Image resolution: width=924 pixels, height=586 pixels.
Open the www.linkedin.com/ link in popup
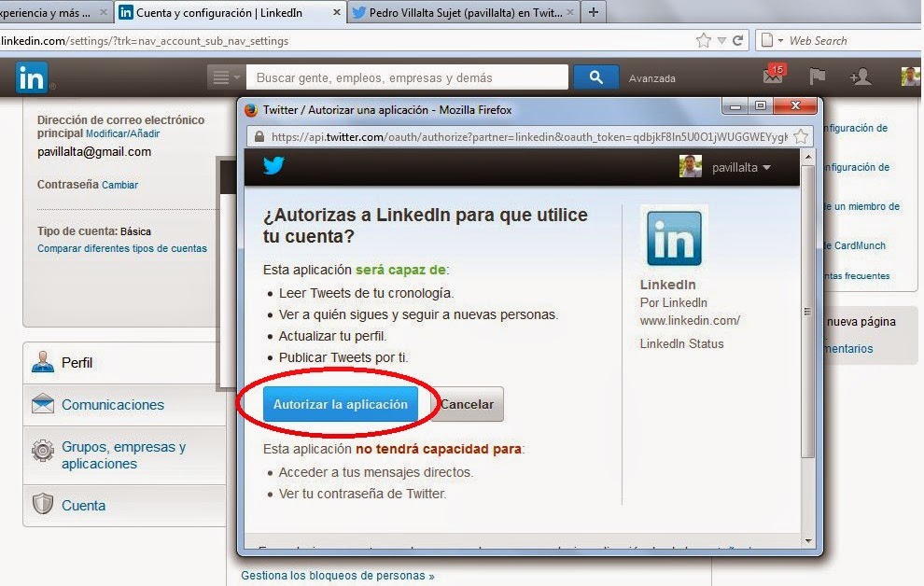click(x=690, y=321)
